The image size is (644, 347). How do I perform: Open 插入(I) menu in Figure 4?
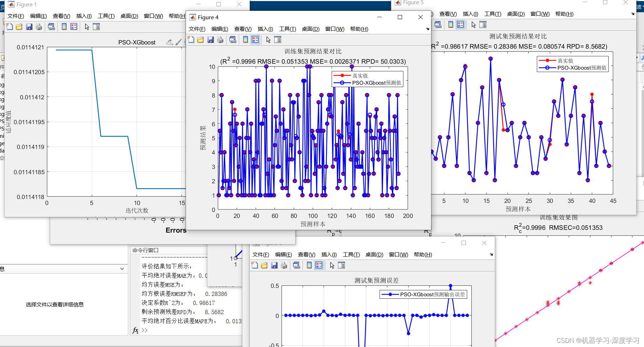click(x=265, y=29)
